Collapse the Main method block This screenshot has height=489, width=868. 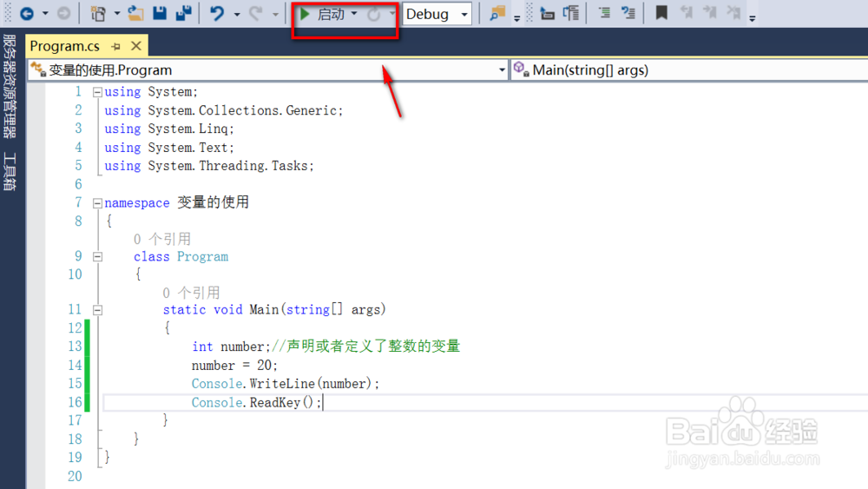pos(97,310)
